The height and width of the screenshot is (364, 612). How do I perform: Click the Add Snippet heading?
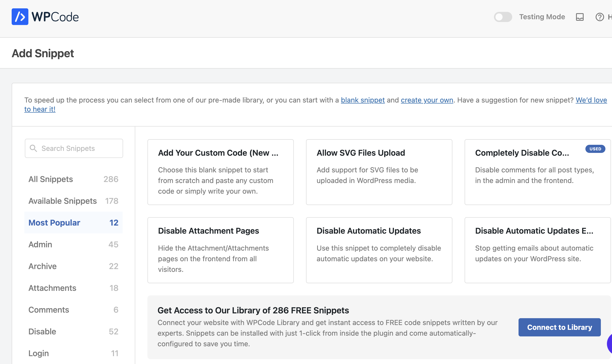coord(43,53)
